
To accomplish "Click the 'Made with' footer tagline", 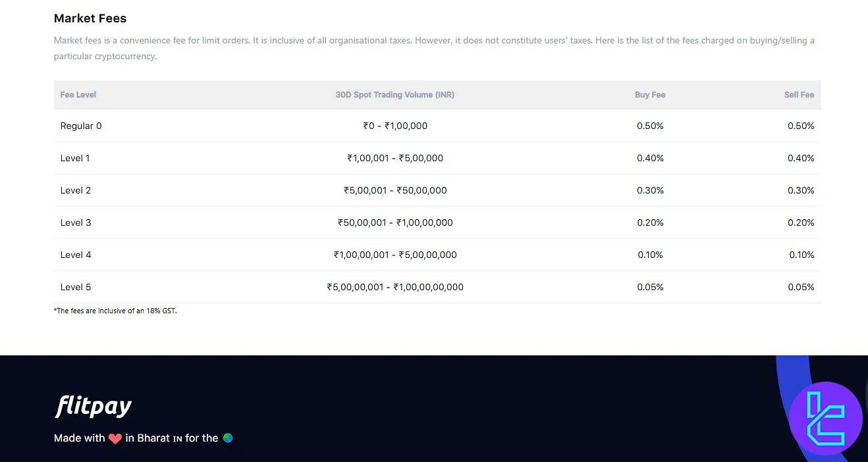I will [x=144, y=438].
